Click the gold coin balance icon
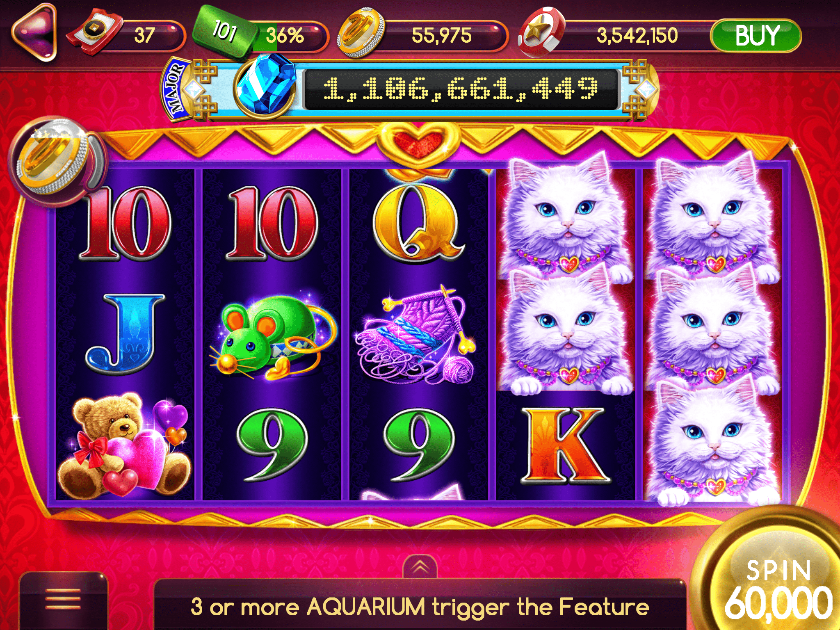Viewport: 840px width, 630px height. [x=361, y=32]
